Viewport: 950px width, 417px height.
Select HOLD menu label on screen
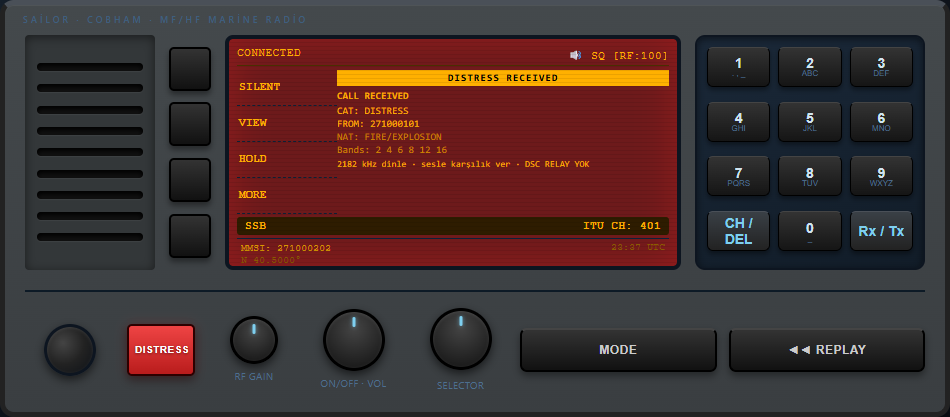[253, 158]
